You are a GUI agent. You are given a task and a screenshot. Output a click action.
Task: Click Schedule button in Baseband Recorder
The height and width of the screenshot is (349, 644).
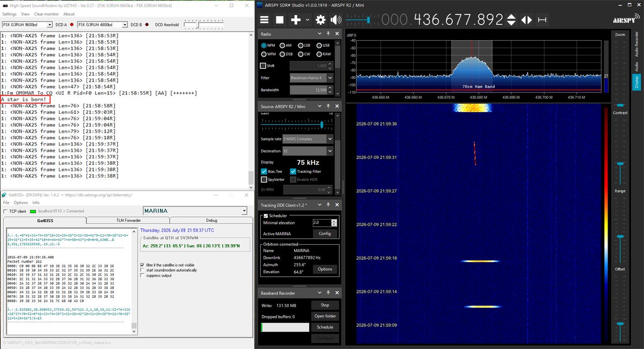325,327
